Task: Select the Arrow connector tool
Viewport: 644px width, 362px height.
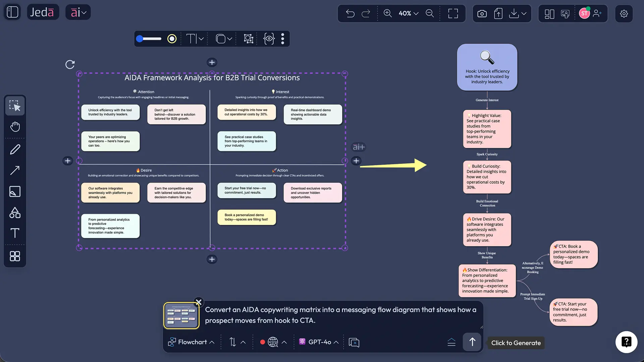Action: coord(15,170)
